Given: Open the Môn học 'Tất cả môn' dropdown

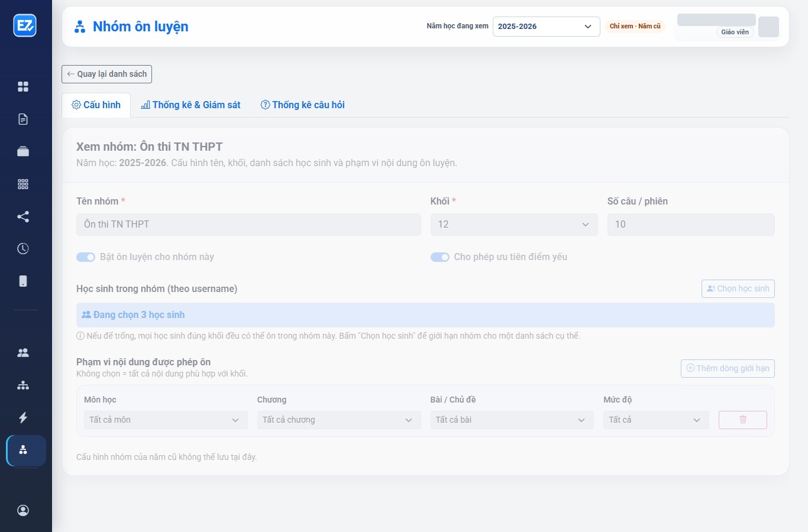Looking at the screenshot, I should [x=166, y=420].
